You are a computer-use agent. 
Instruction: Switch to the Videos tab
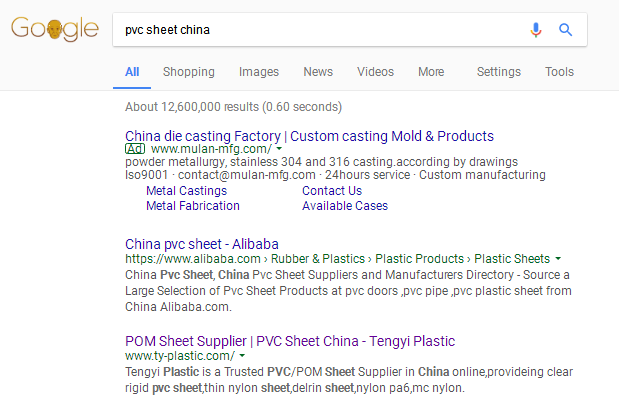[375, 72]
